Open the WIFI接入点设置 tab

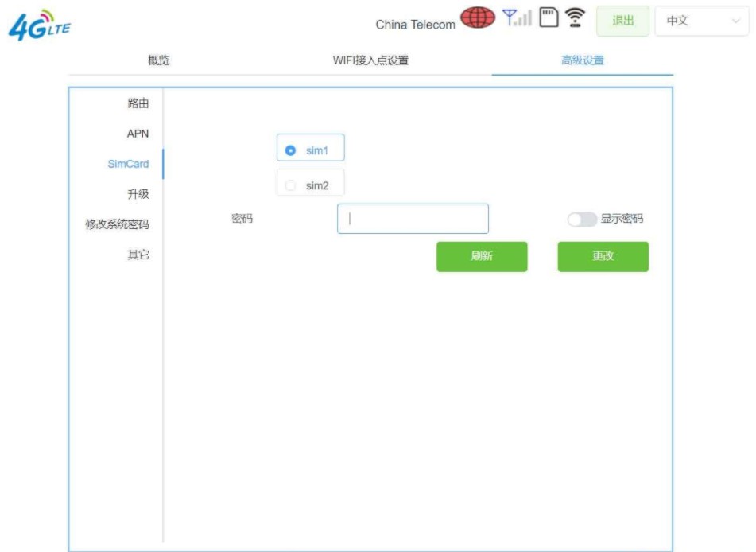(x=370, y=60)
